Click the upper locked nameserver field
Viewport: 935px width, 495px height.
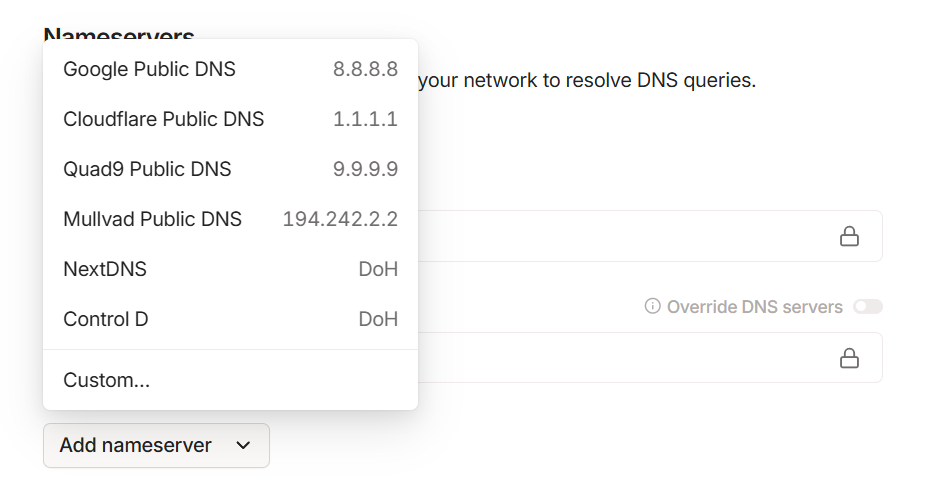[620, 236]
